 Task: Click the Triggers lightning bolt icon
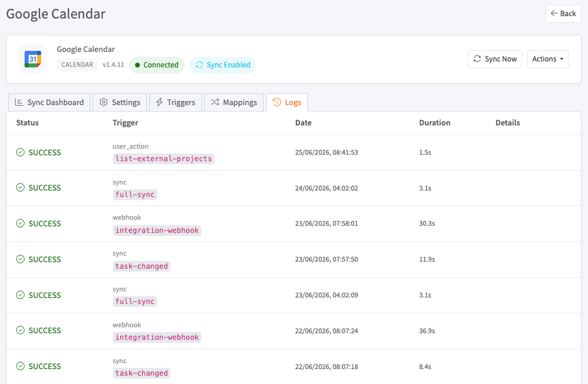160,102
